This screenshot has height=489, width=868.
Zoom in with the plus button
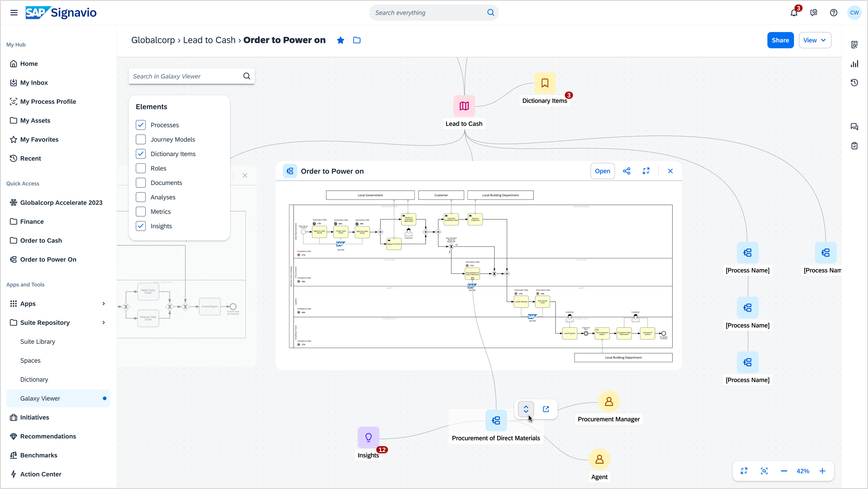click(822, 471)
